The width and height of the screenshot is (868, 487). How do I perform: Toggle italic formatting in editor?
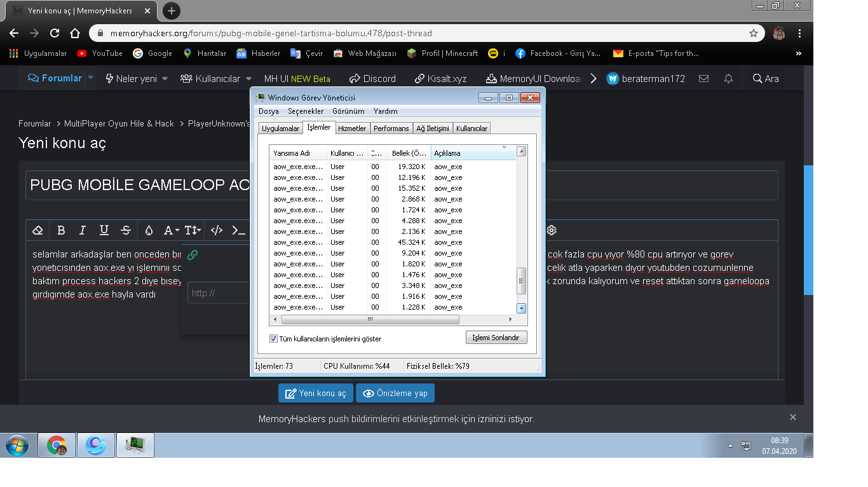[x=82, y=230]
